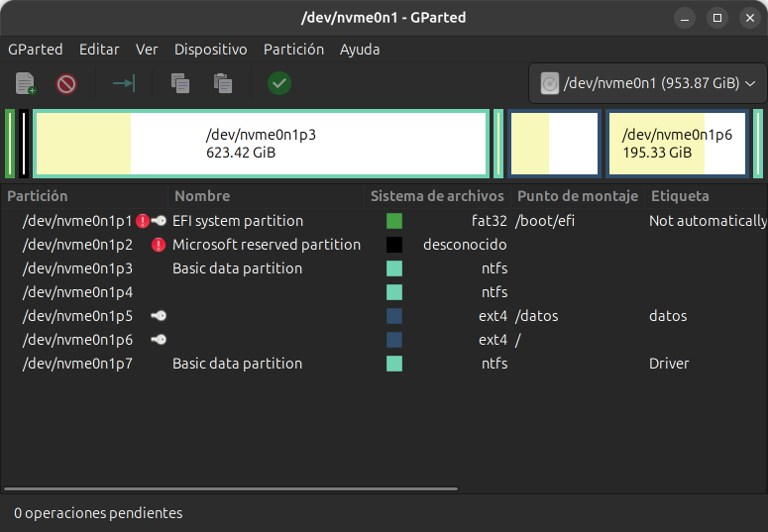
Task: Click the horizontal scrollbar of partition list
Action: [231, 488]
